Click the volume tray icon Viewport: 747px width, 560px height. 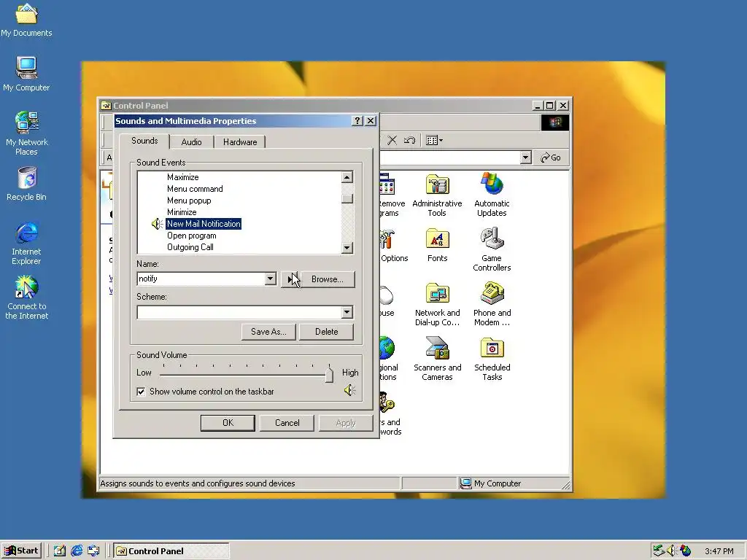pos(671,551)
